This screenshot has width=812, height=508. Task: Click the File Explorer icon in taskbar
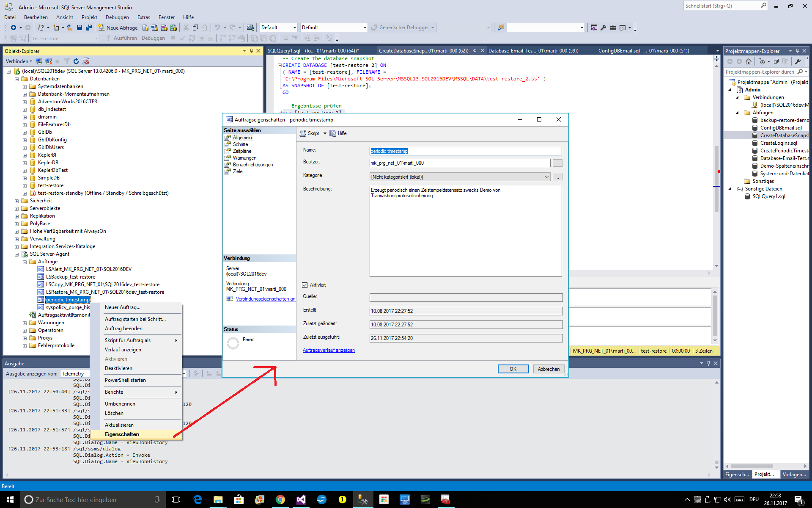pos(218,500)
